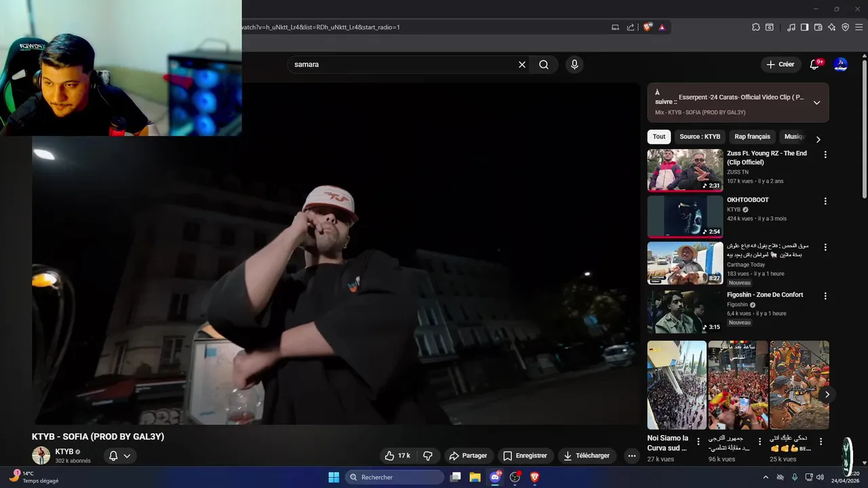Viewport: 868px width, 488px height.
Task: Open Task View on taskbar
Action: pyautogui.click(x=456, y=477)
